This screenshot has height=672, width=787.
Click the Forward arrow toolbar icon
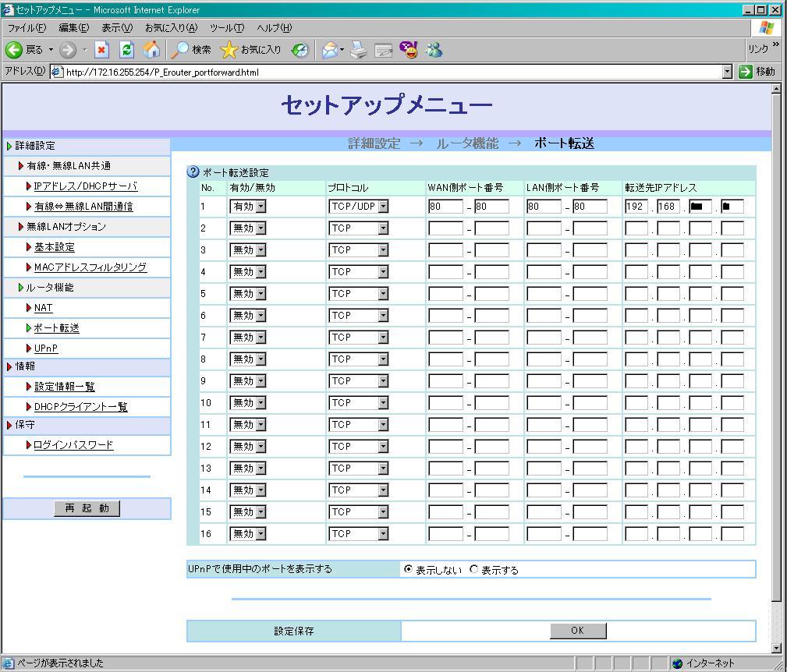pos(68,50)
